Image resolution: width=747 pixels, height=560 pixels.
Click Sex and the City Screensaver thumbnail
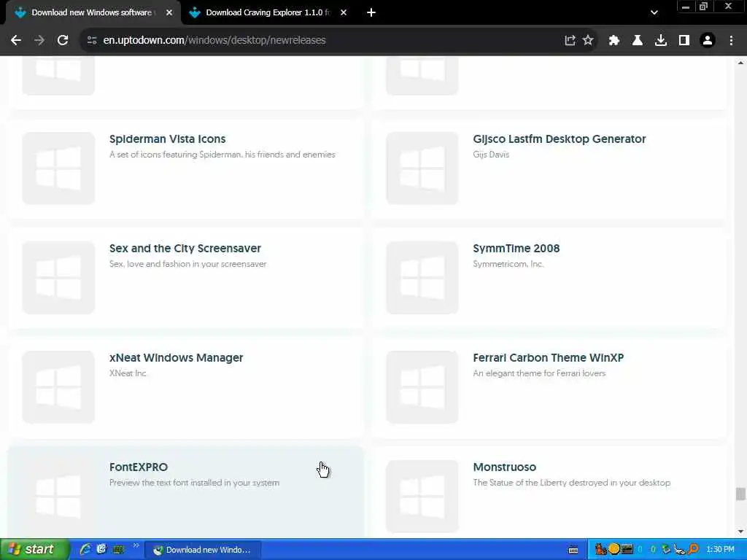58,278
